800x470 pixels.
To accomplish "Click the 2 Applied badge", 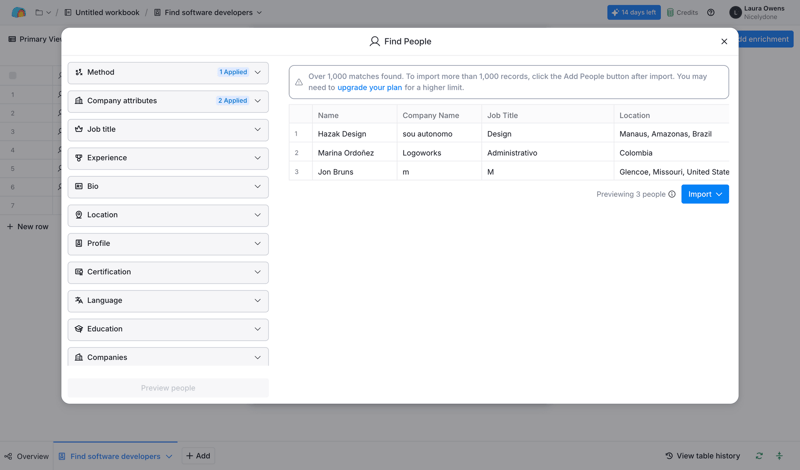I will point(233,101).
